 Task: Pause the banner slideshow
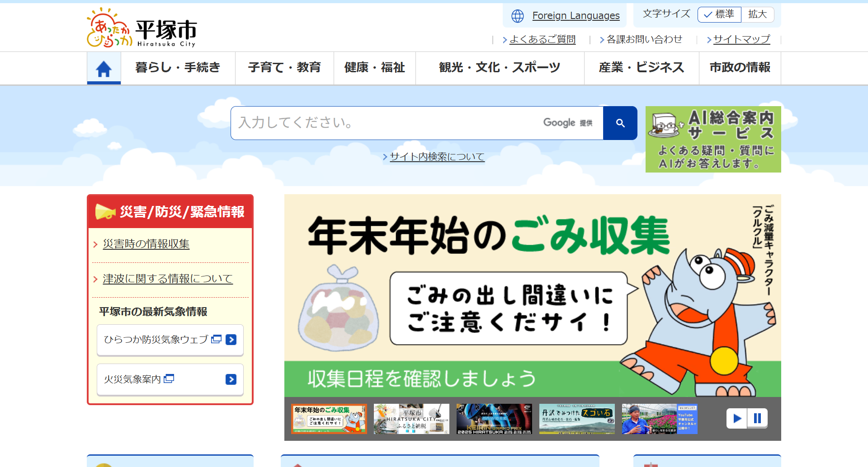click(x=757, y=418)
